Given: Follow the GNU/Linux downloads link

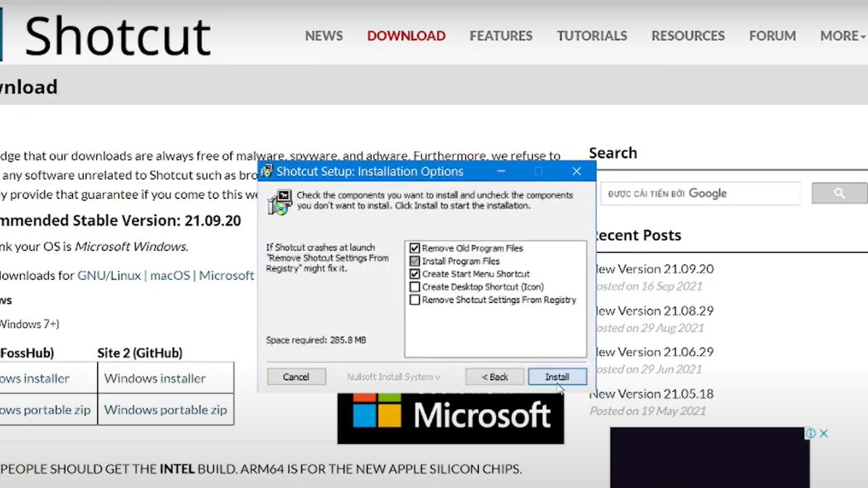Looking at the screenshot, I should 109,275.
